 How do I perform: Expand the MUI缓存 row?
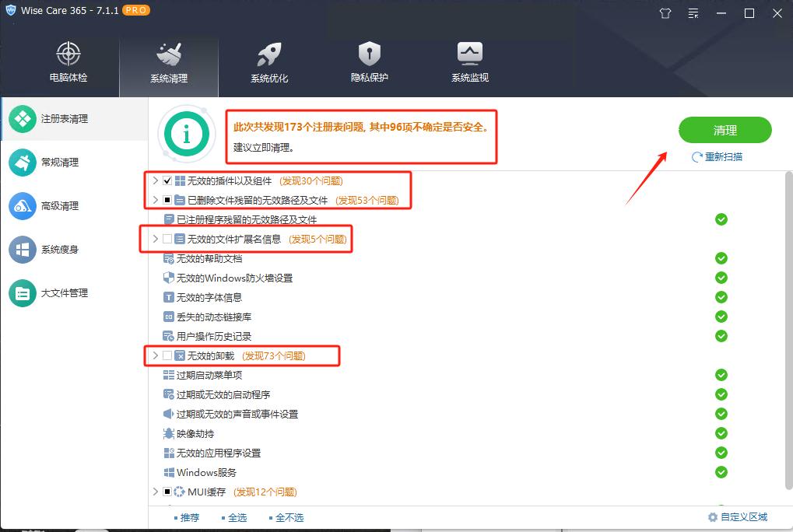coord(156,492)
